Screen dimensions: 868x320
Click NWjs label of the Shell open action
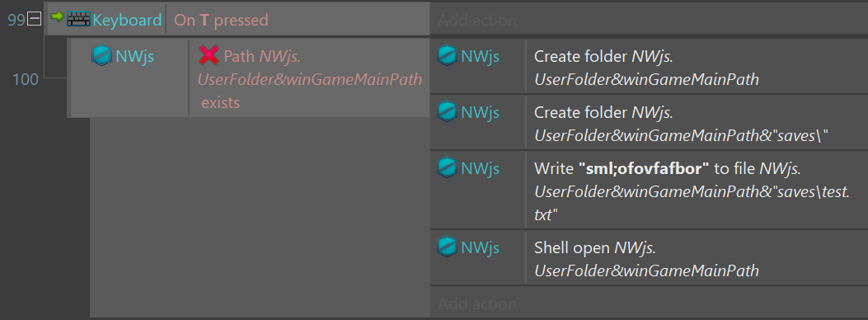(480, 247)
